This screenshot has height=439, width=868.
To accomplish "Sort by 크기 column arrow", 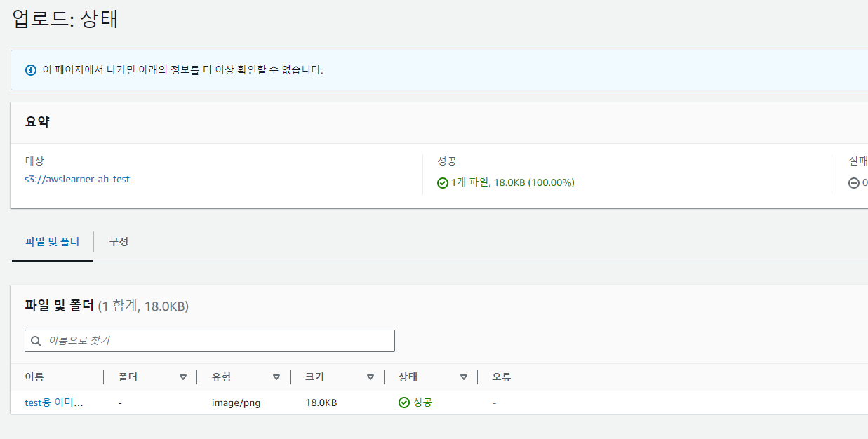I will (x=370, y=377).
